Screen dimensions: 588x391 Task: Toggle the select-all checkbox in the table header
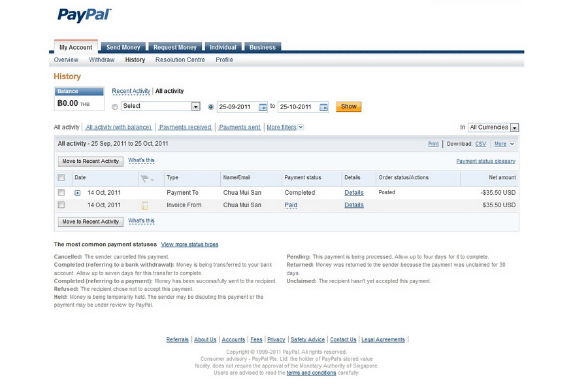61,177
